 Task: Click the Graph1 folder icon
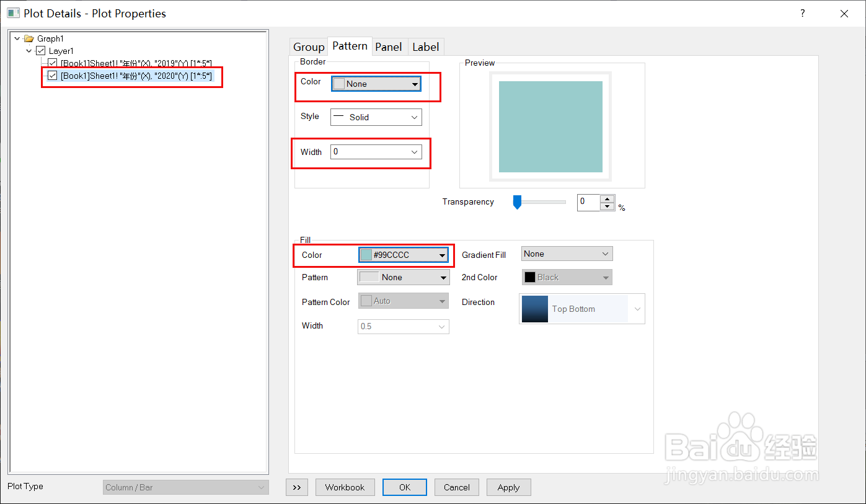pos(29,38)
